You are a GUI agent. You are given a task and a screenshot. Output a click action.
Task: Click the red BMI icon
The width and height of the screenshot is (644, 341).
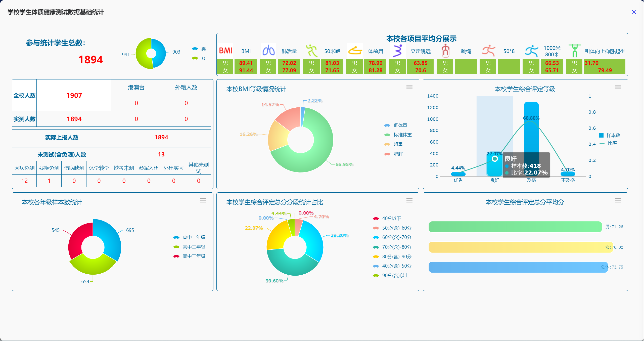pyautogui.click(x=225, y=51)
